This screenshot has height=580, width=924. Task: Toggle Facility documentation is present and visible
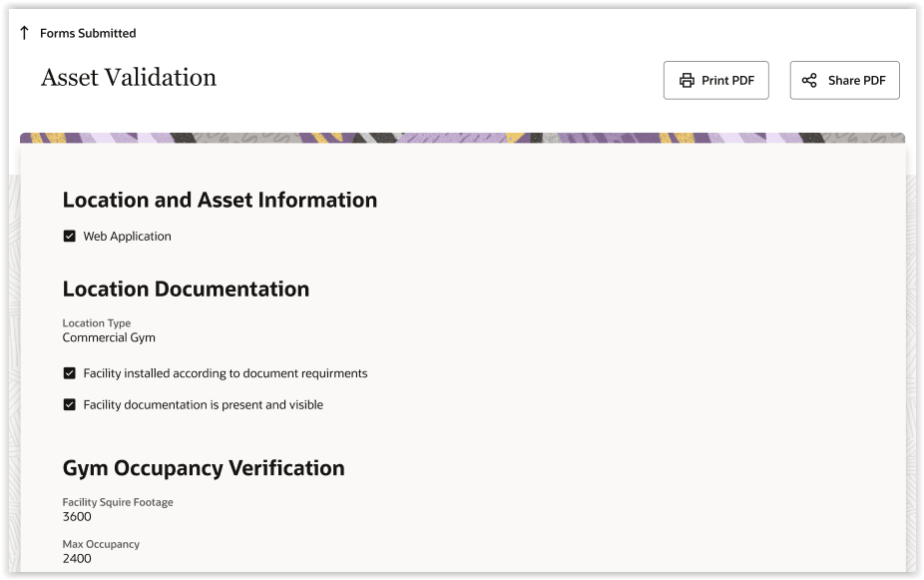point(70,405)
